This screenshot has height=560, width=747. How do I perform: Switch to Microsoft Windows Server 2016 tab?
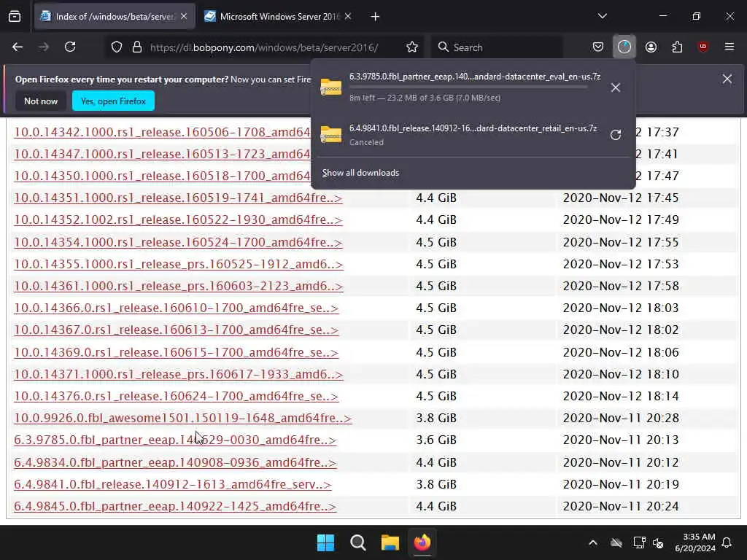(278, 17)
